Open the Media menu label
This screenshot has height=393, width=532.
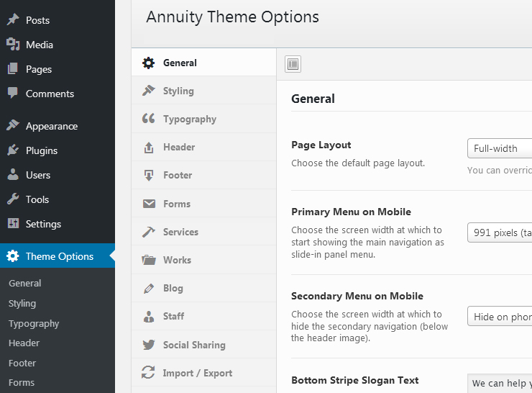(x=40, y=45)
